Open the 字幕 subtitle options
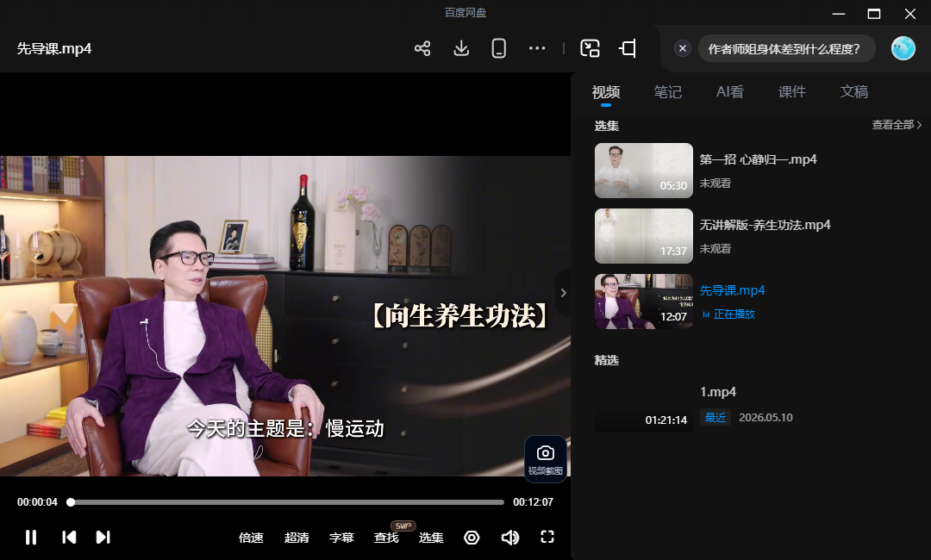 341,538
